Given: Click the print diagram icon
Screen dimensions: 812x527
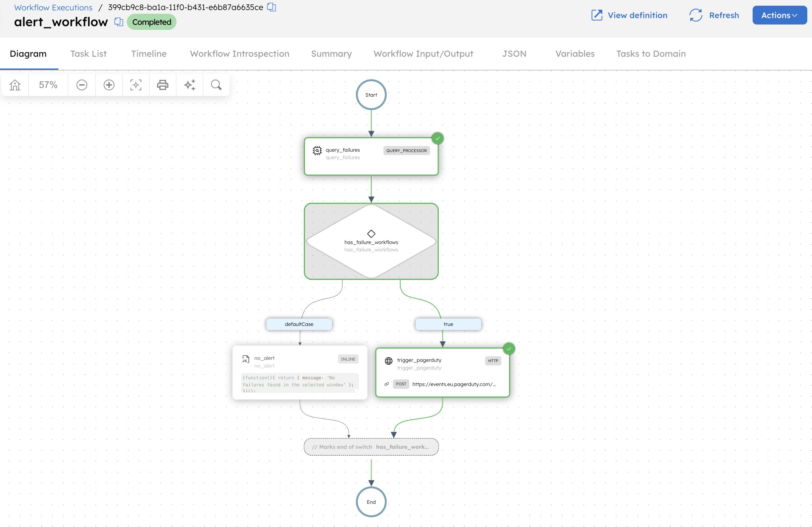Looking at the screenshot, I should pos(162,85).
